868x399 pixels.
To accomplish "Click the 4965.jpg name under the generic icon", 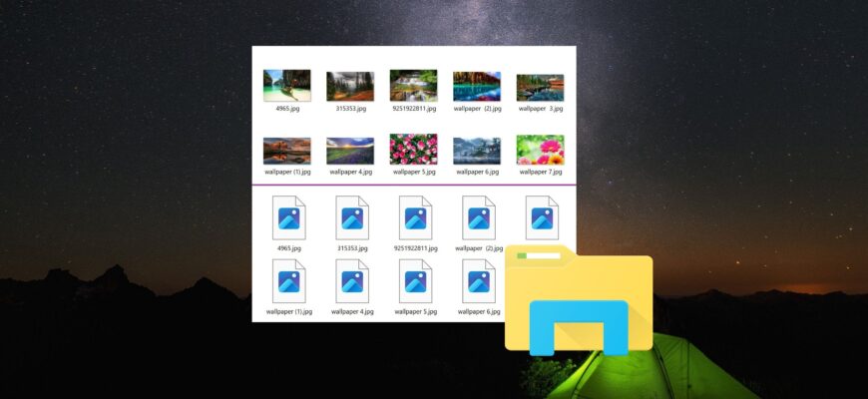I will 289,248.
